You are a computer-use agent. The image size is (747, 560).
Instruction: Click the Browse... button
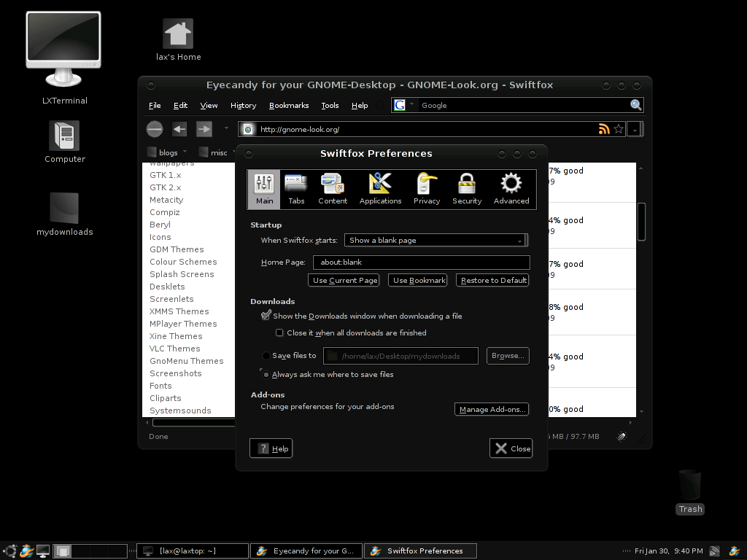click(508, 356)
